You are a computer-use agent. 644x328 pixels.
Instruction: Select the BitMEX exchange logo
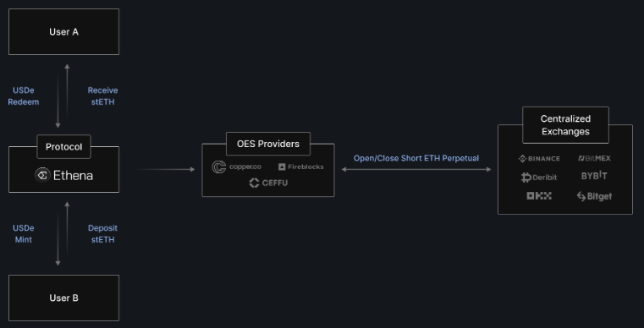(x=594, y=158)
